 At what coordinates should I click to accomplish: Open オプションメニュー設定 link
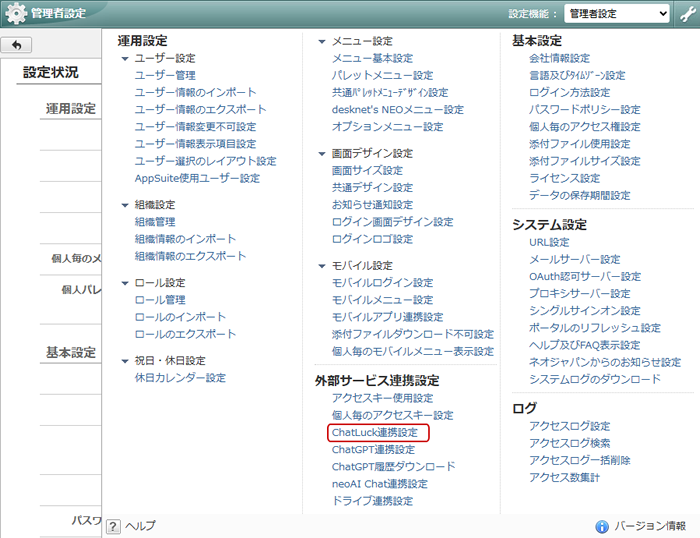pos(388,127)
